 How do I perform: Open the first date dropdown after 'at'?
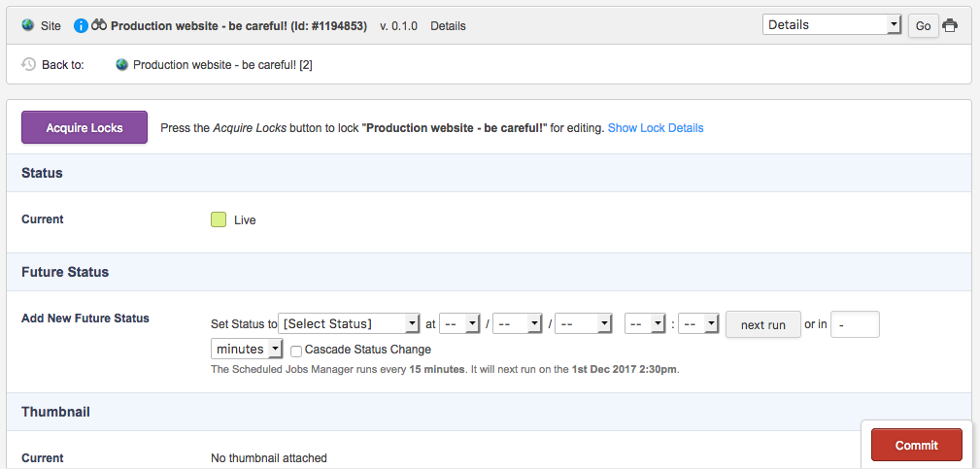click(x=460, y=323)
